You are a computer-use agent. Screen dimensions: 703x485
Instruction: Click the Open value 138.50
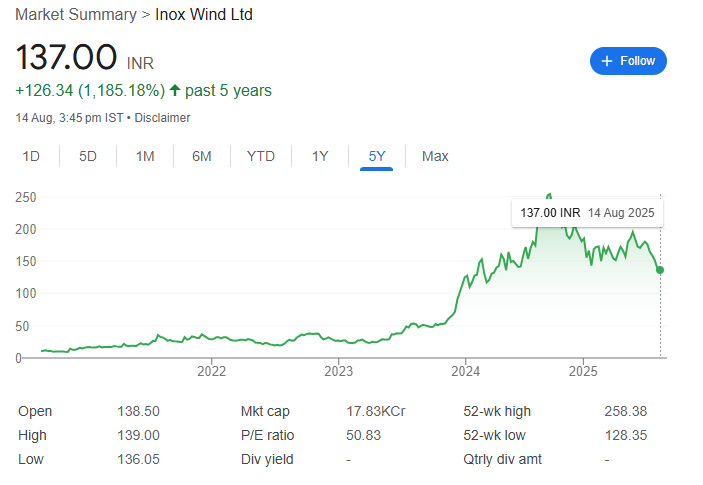coord(139,411)
